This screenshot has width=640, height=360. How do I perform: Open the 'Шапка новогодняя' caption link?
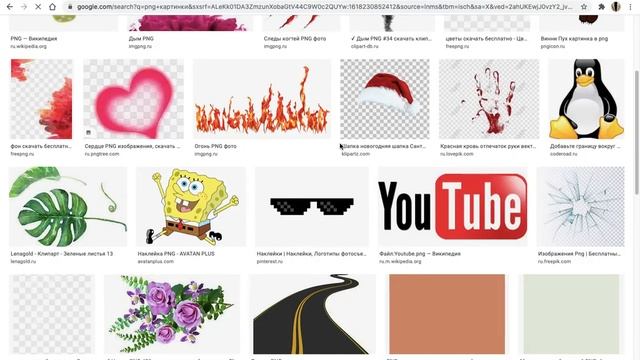click(384, 146)
